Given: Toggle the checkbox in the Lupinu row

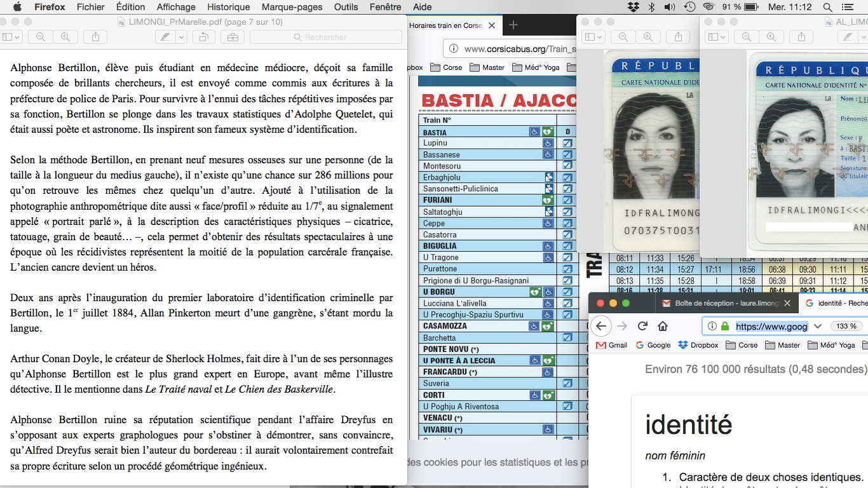Looking at the screenshot, I should coord(567,144).
